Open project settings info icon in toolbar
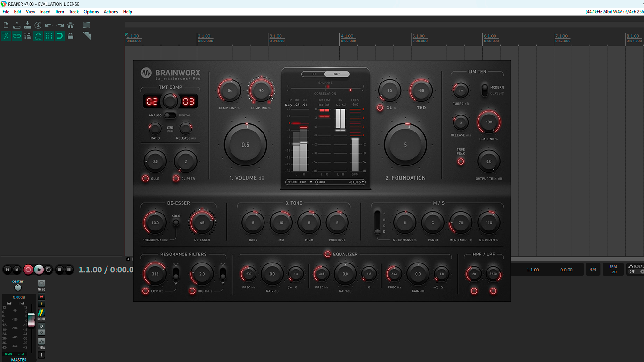The image size is (644, 362). [x=38, y=25]
